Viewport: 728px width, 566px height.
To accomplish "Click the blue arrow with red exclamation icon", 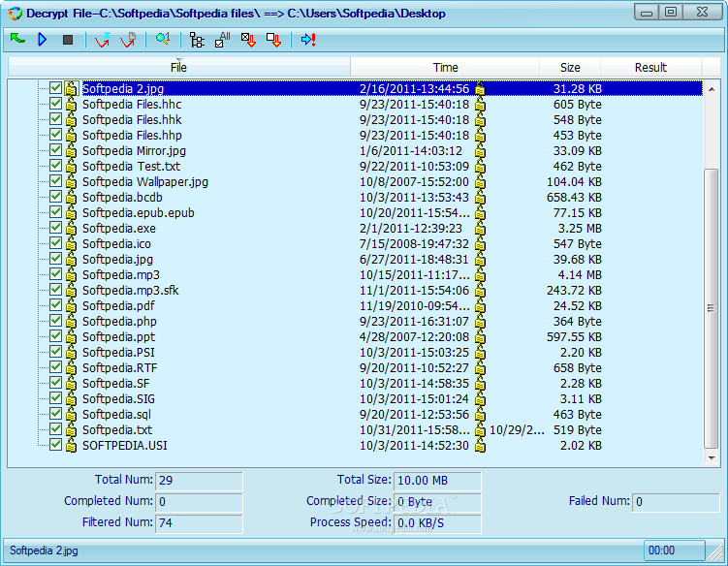I will (x=308, y=40).
